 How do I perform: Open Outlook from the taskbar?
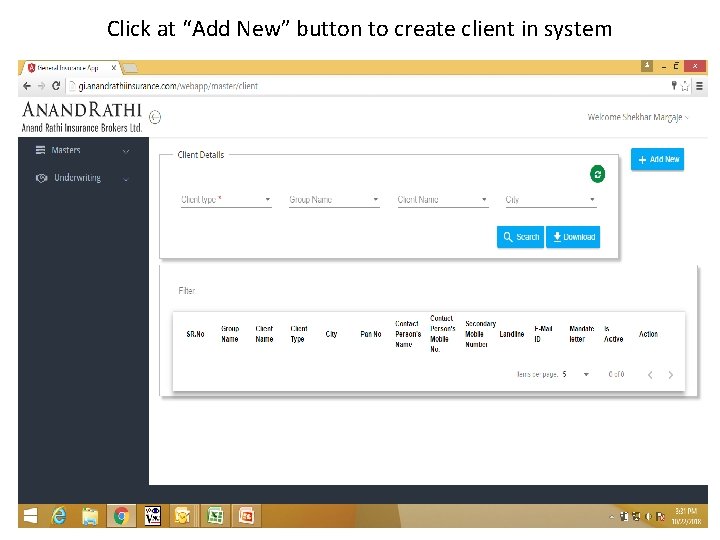pyautogui.click(x=183, y=516)
